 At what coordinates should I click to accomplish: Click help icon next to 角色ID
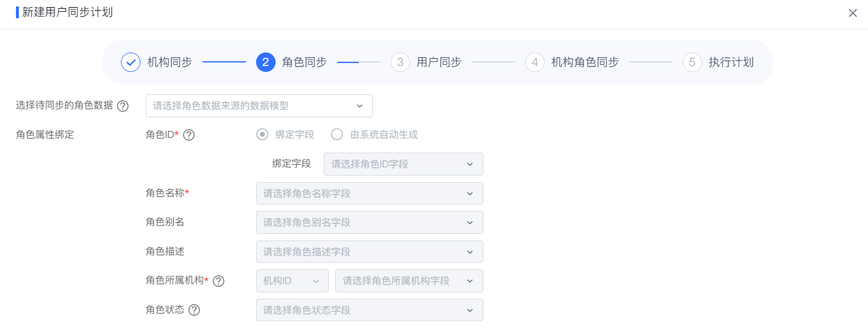(189, 135)
